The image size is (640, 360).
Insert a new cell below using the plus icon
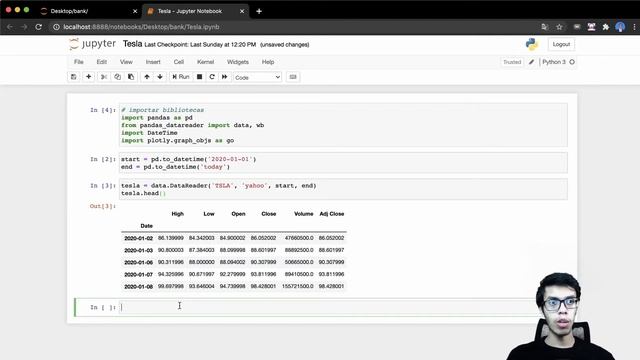pos(89,77)
